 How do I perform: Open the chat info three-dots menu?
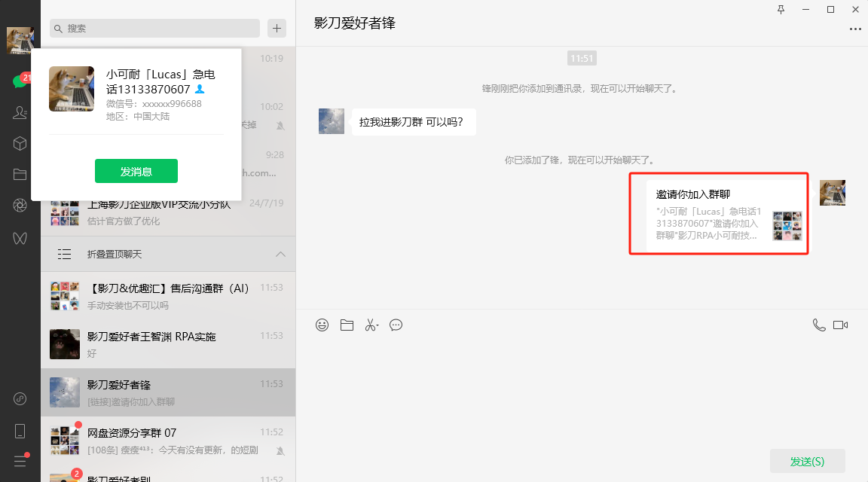(x=855, y=29)
